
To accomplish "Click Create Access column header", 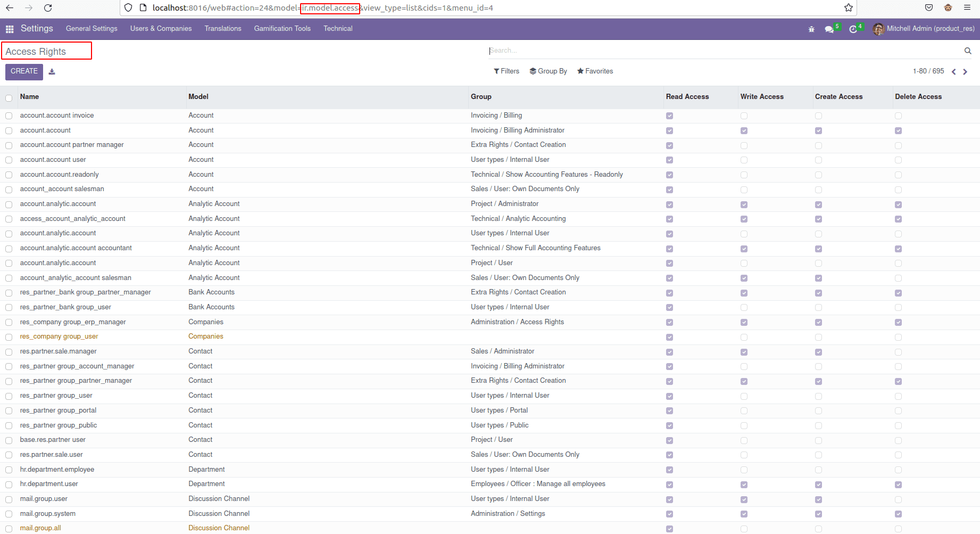I will [x=839, y=97].
